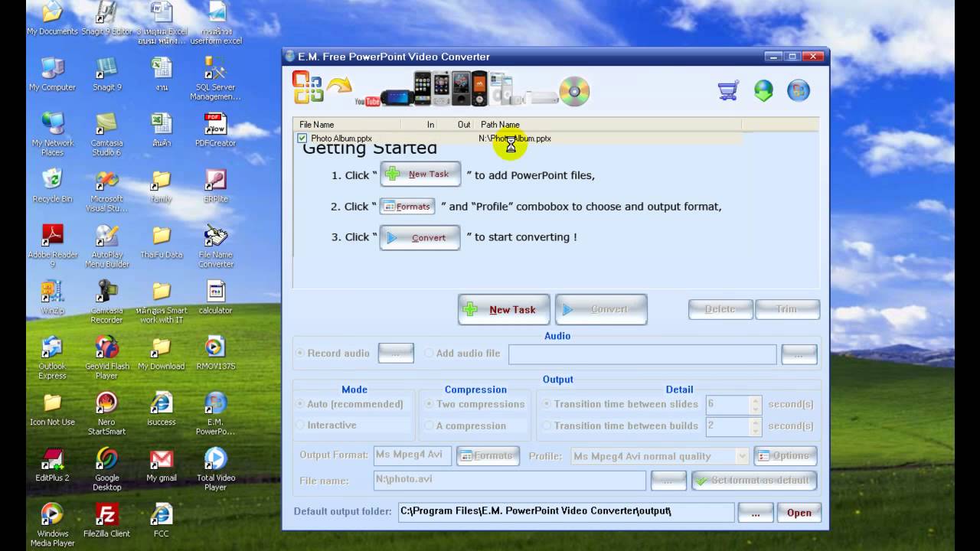
Task: Click the Trim button
Action: pyautogui.click(x=787, y=309)
